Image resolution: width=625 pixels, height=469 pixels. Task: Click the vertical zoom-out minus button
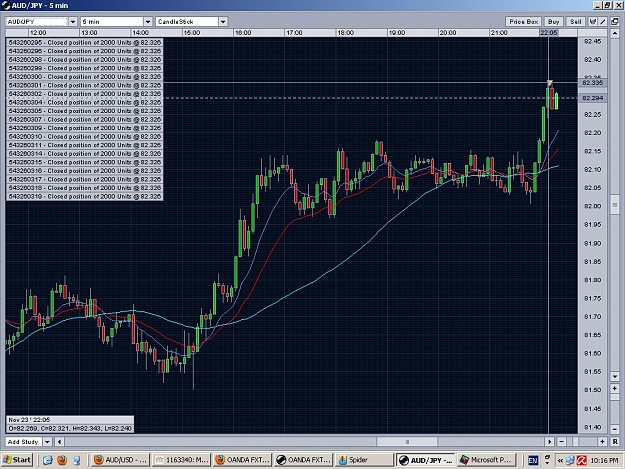point(614,429)
